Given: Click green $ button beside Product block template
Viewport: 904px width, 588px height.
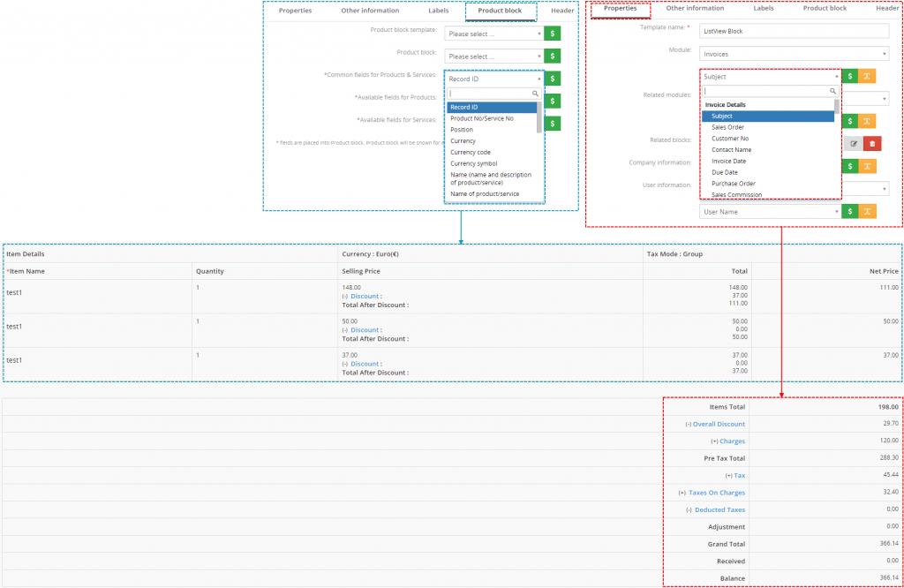Looking at the screenshot, I should point(553,34).
